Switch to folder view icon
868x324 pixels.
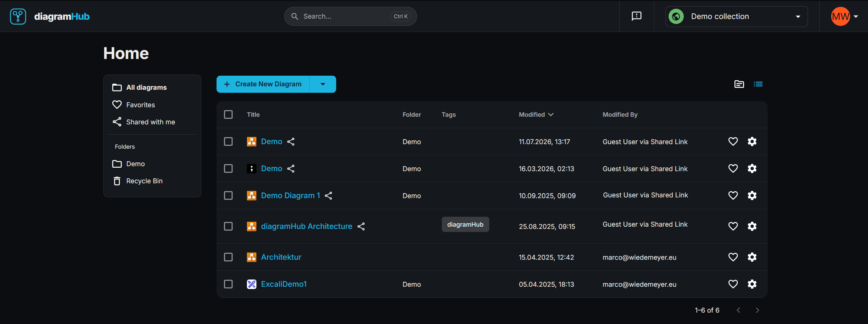coord(739,84)
